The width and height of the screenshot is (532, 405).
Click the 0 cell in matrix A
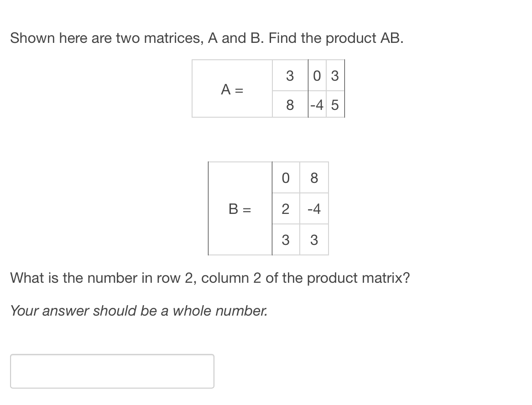tap(317, 75)
